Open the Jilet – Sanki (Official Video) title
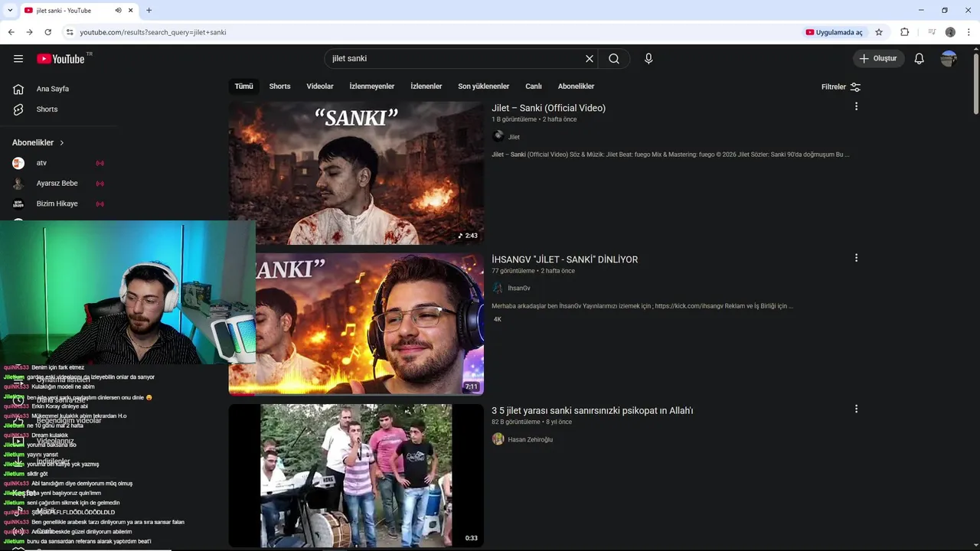The width and height of the screenshot is (980, 551). tap(548, 108)
